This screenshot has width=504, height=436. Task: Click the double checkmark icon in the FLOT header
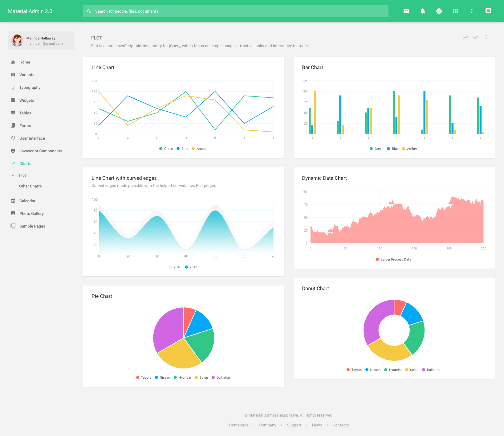coord(476,37)
